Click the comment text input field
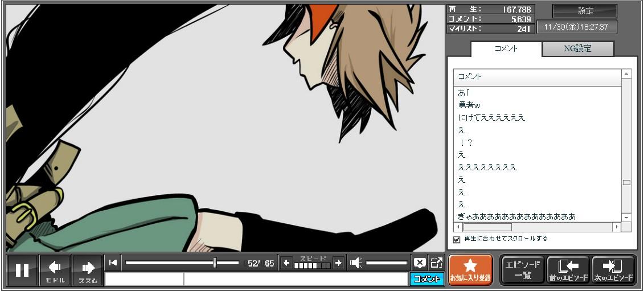The height and width of the screenshot is (291, 644). [x=294, y=279]
